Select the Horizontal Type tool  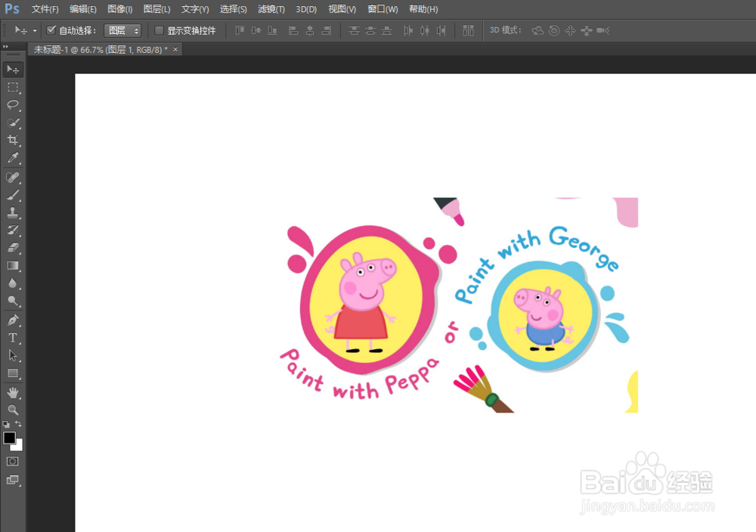(13, 338)
